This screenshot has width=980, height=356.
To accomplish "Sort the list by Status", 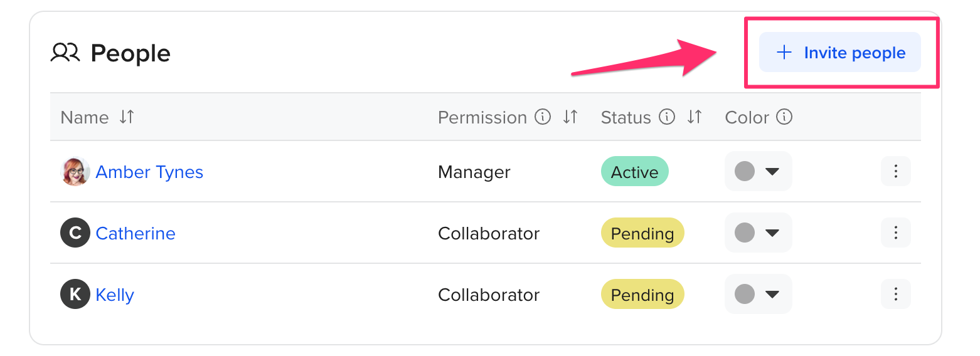I will (694, 117).
